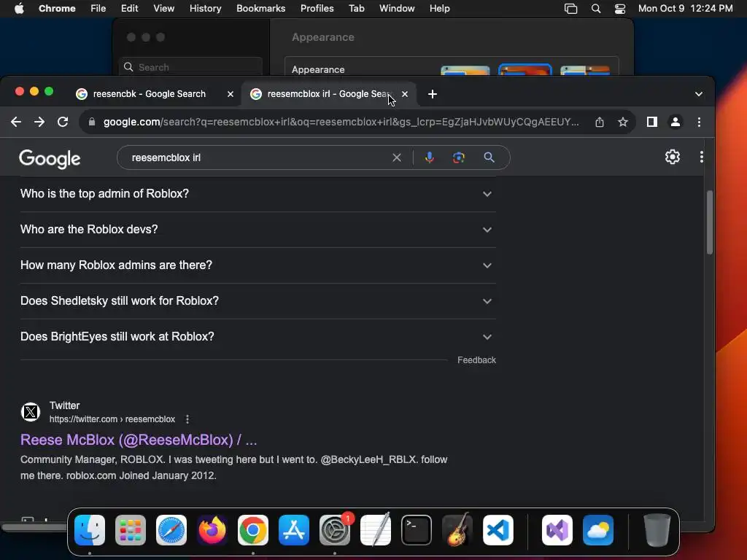Image resolution: width=747 pixels, height=560 pixels.
Task: Switch to 'reesencbk - Google Search' tab
Action: 149,94
